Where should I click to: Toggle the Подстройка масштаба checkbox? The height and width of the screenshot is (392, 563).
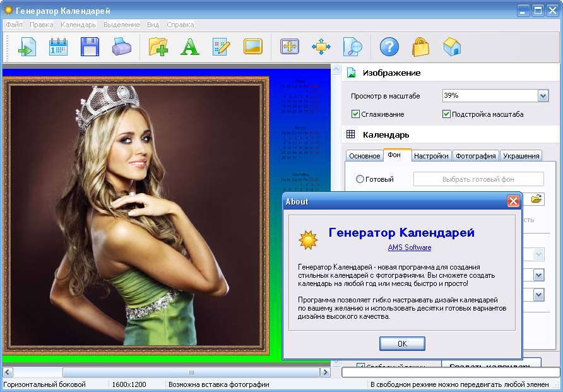click(x=447, y=114)
